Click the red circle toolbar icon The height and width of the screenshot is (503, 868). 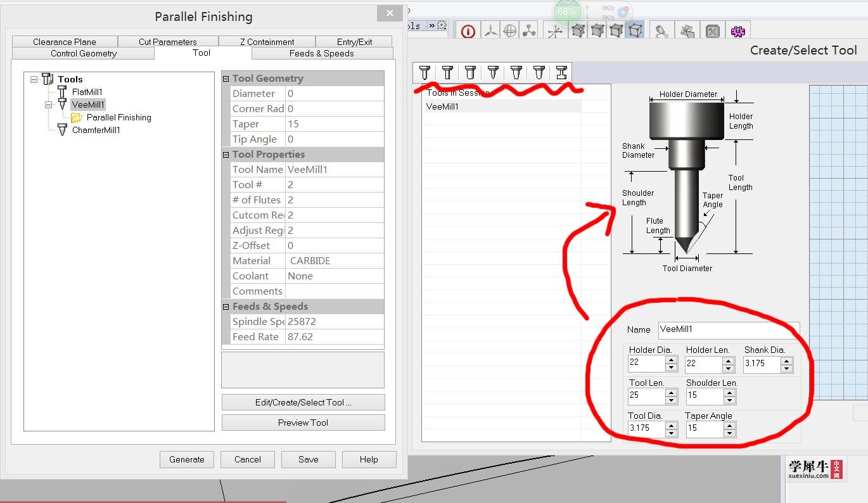coord(468,31)
